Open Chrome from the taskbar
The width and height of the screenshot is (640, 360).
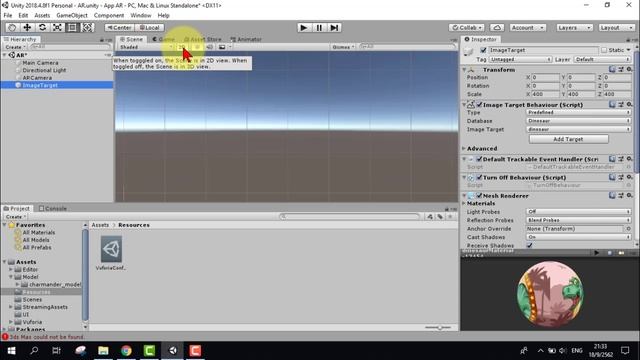click(x=126, y=351)
